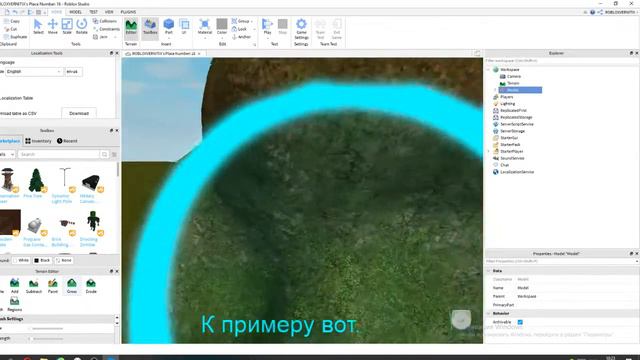640x360 pixels.
Task: Select the Shooting Zombie model thumbnail
Action: pos(93,223)
